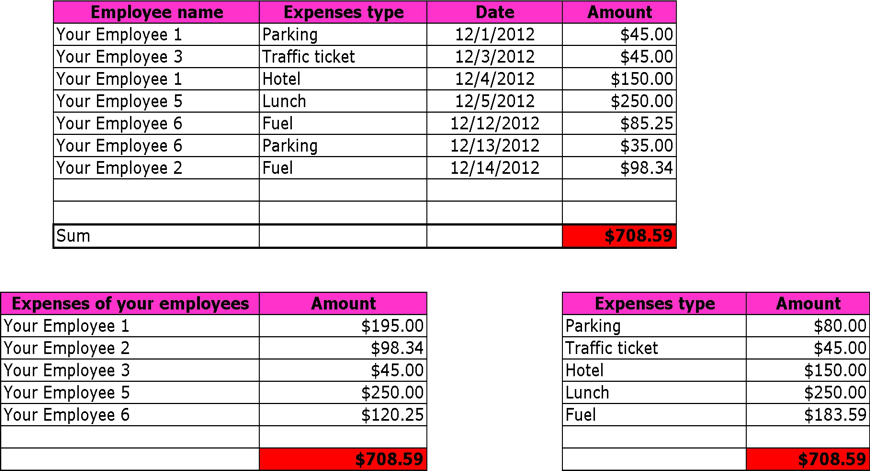Select the 12/12/2012 date cell
870x471 pixels.
(x=494, y=124)
